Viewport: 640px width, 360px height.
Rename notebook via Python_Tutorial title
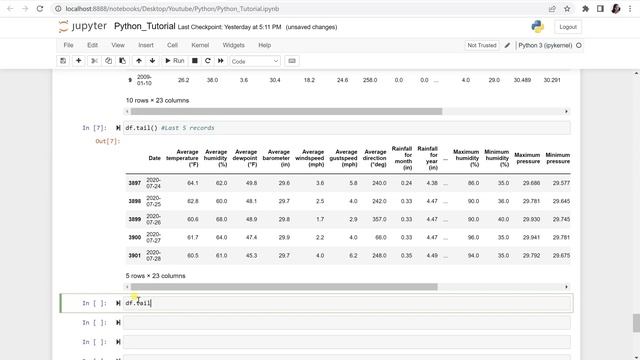coord(144,27)
